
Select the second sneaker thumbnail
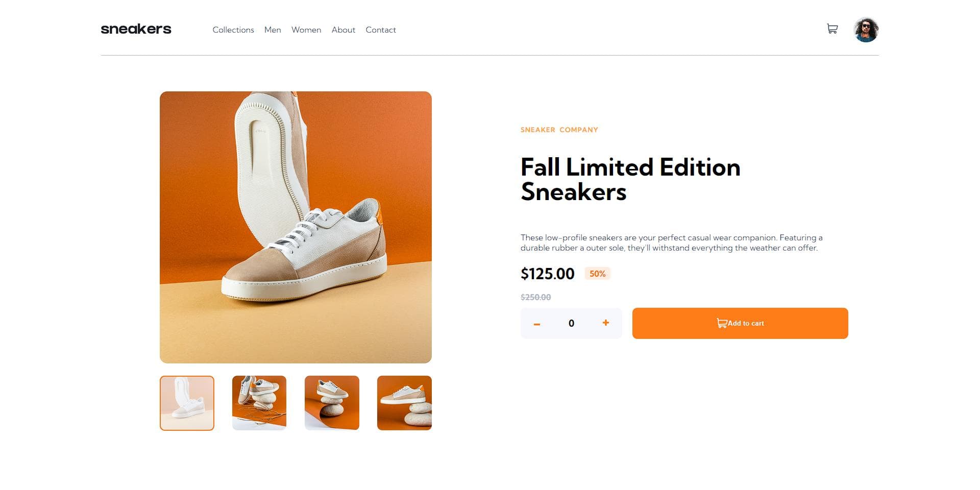[x=259, y=403]
